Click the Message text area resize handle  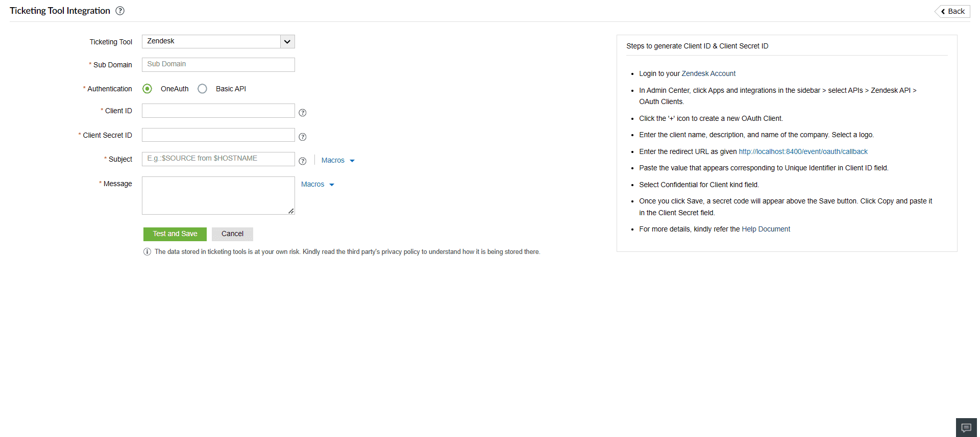291,211
